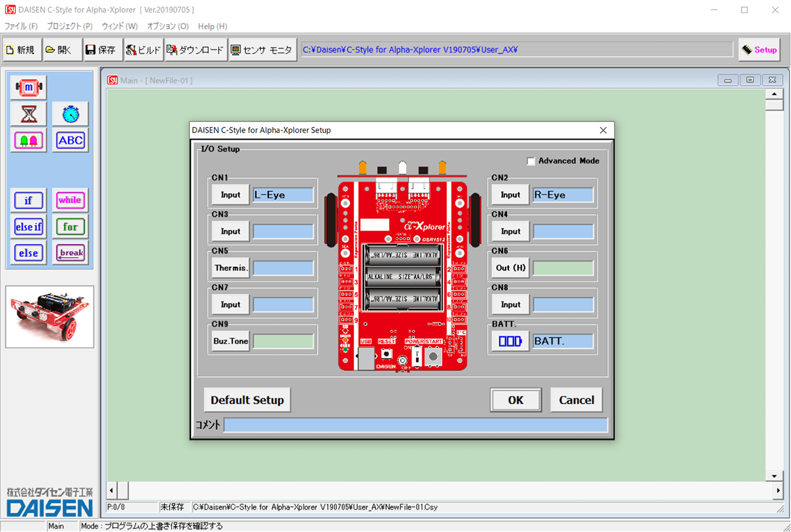The image size is (791, 532).
Task: Toggle CN5 Thermis. mode button
Action: pyautogui.click(x=231, y=268)
